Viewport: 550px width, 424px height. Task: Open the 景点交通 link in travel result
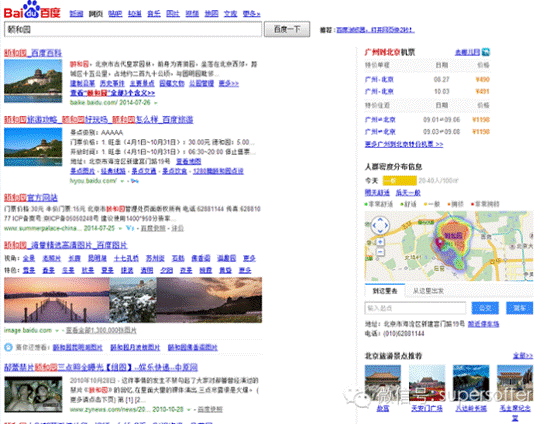click(144, 171)
